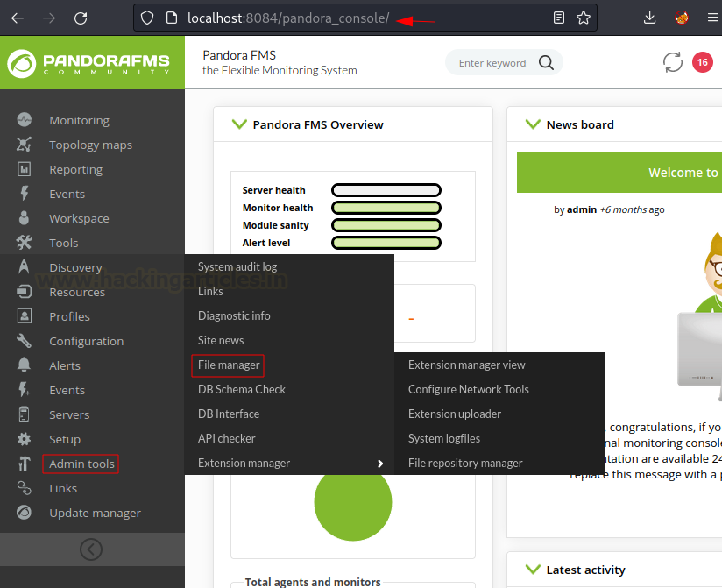
Task: Click the Update manager icon
Action: click(x=24, y=513)
